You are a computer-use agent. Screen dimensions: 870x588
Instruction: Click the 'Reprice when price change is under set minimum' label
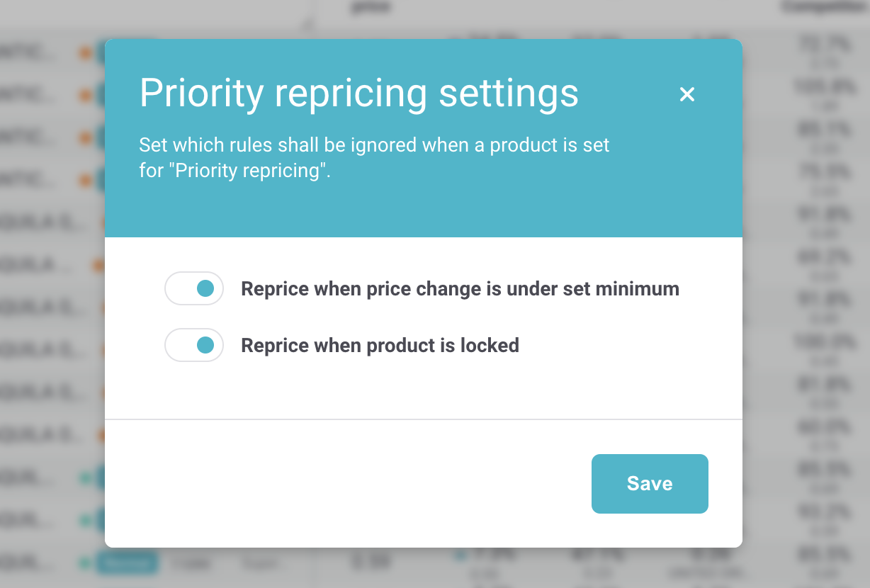461,289
